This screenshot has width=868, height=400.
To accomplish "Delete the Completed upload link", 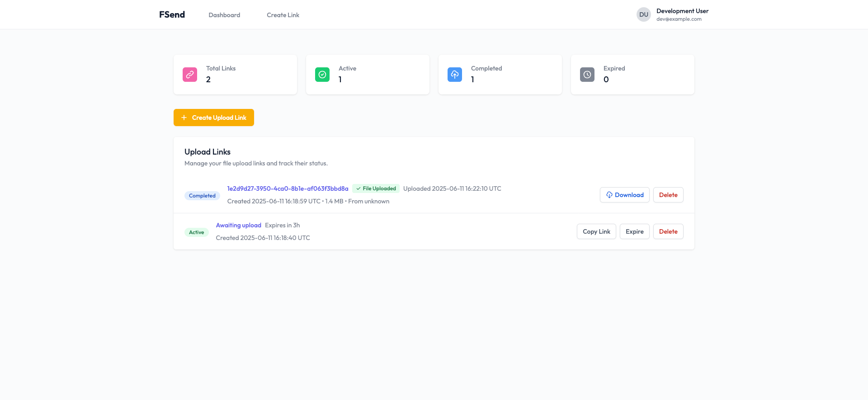I will 668,195.
